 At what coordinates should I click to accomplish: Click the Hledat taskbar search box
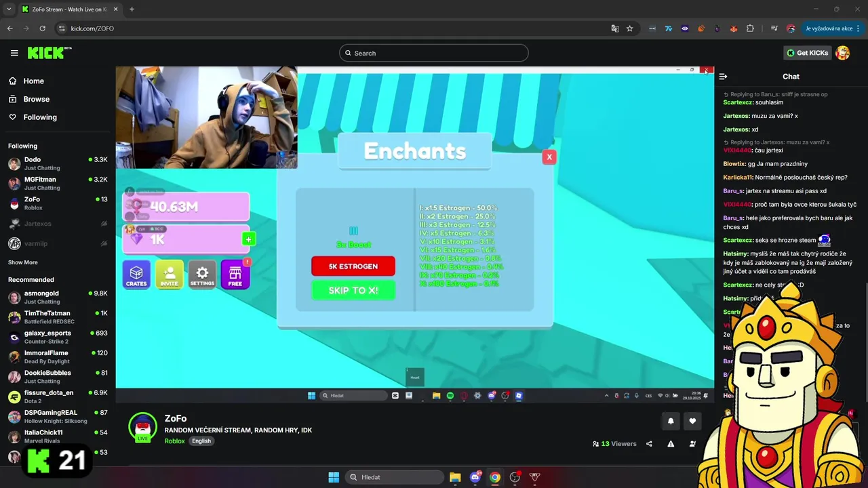click(393, 477)
